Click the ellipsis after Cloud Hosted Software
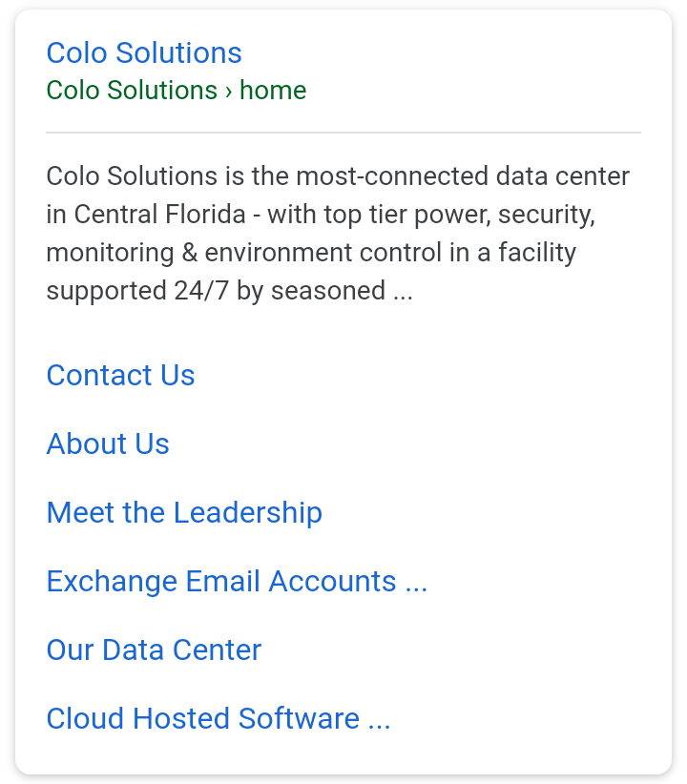The image size is (687, 784). point(379,720)
